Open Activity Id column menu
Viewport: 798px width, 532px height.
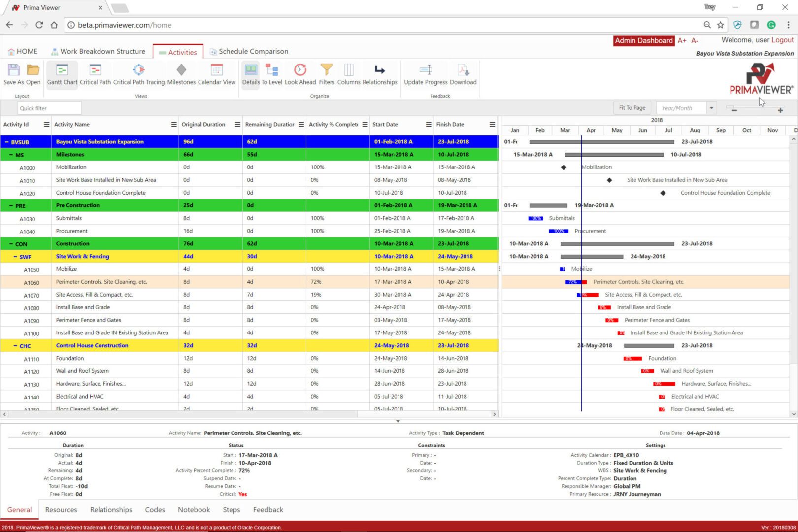pos(47,125)
